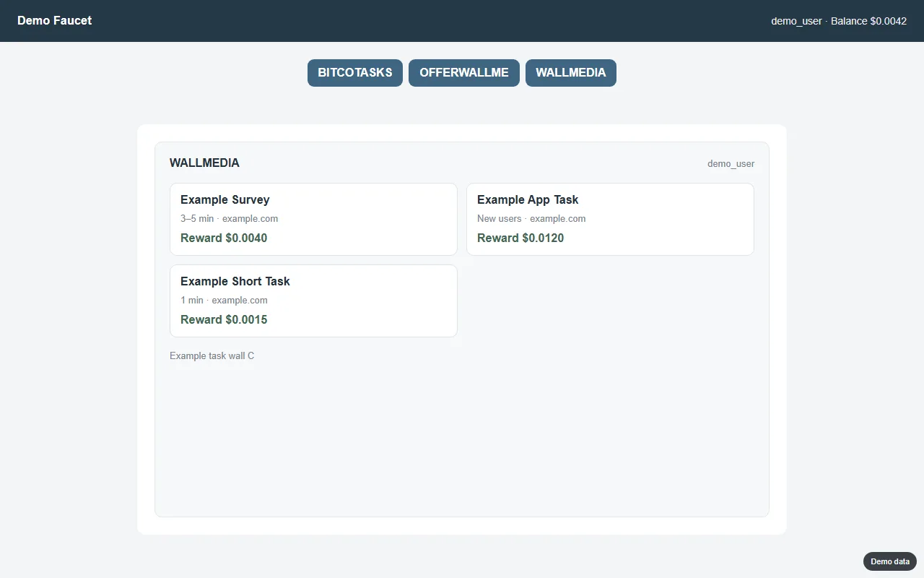This screenshot has height=578, width=924.
Task: Click the Demo Faucet site title
Action: [55, 21]
